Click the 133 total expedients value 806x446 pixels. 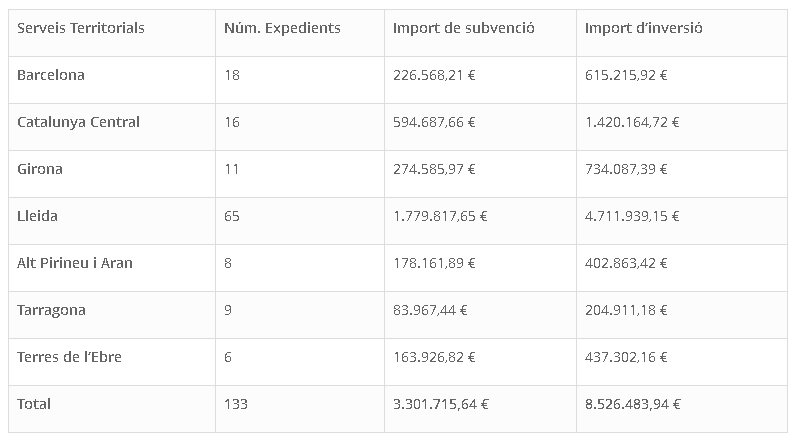pyautogui.click(x=236, y=404)
